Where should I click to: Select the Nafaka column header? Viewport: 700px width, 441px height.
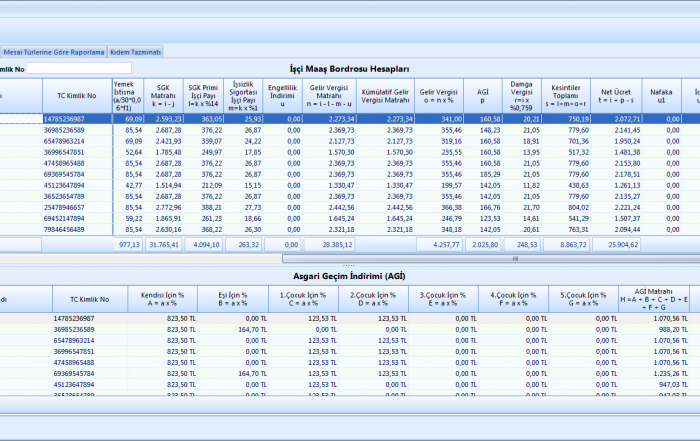coord(660,95)
